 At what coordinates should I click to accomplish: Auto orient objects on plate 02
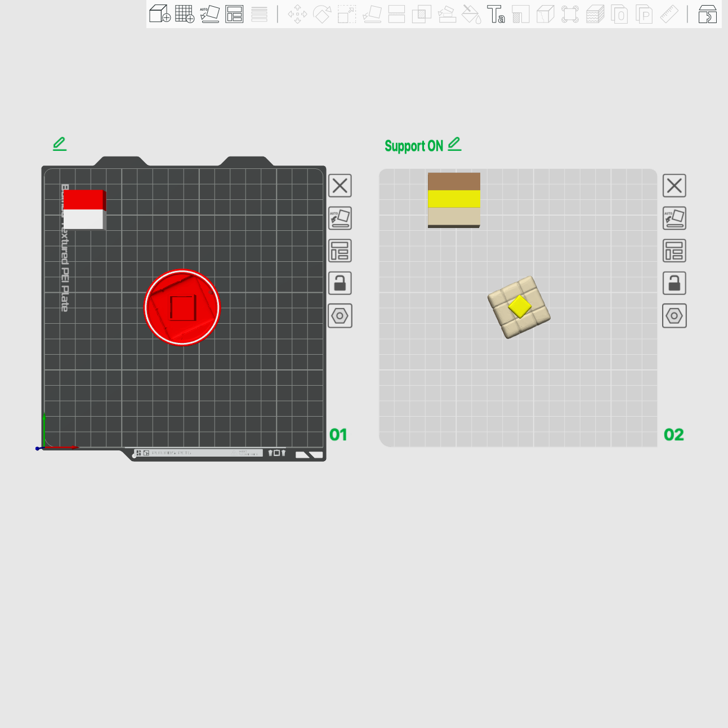(x=675, y=218)
